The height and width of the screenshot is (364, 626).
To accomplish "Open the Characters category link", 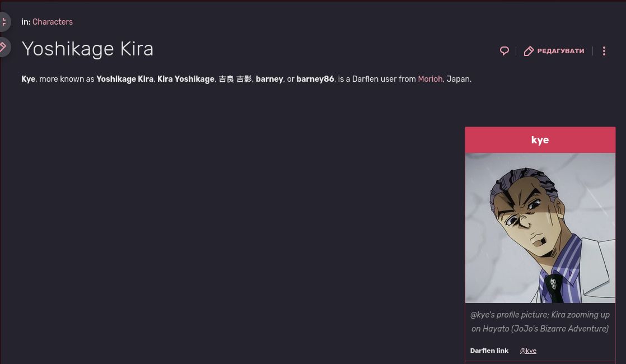I will point(52,22).
